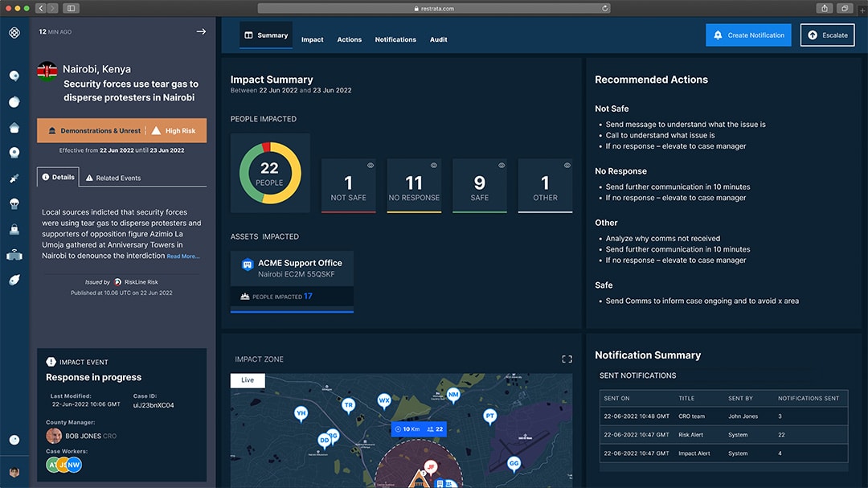This screenshot has width=868, height=488.
Task: Switch to the Summary tab
Action: tap(266, 35)
